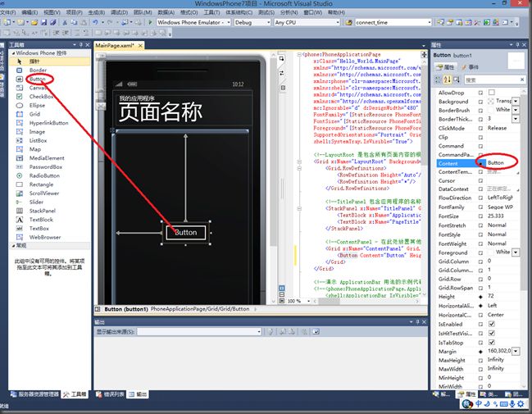This screenshot has height=414, width=532.
Task: Toggle the IsHitTestVisible checkbox
Action: [491, 333]
